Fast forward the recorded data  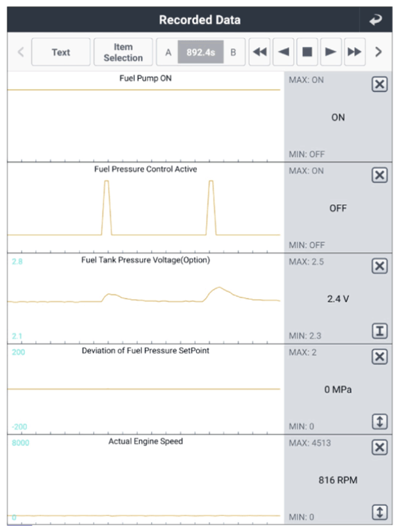click(x=354, y=52)
